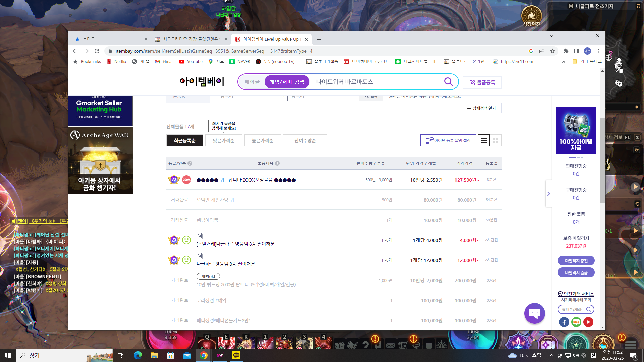
Task: Click the Chrome address bar URL
Action: pos(214,51)
